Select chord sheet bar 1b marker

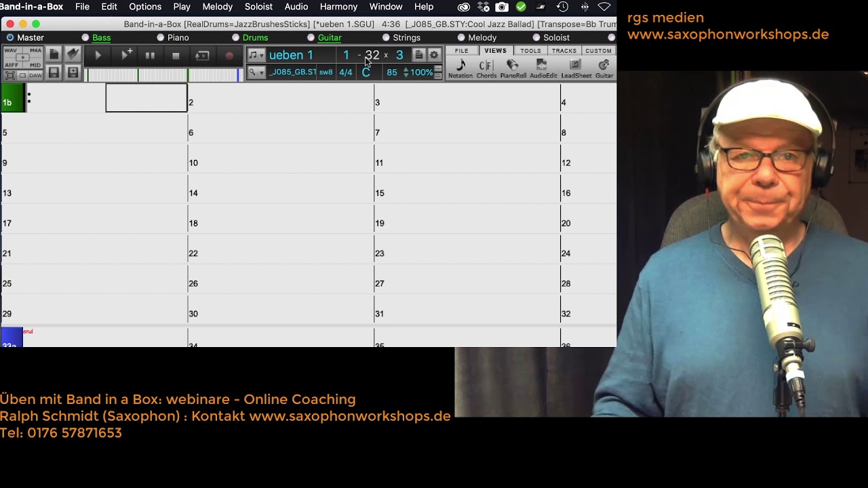click(x=12, y=98)
